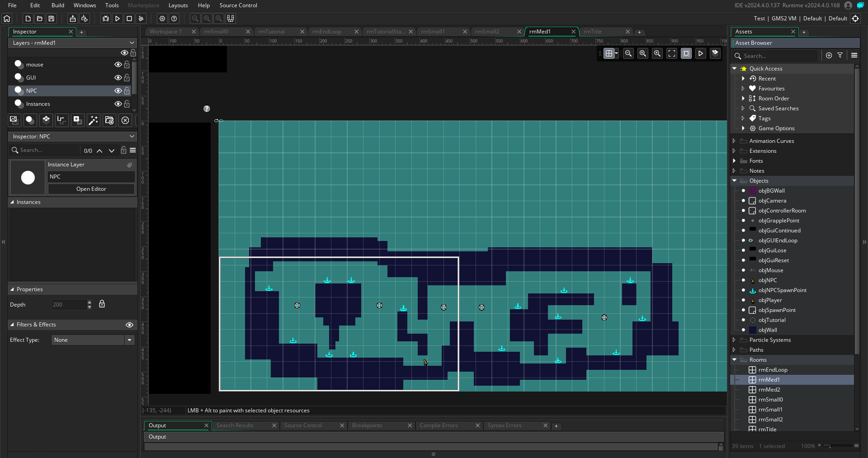Click the Depth value input field

(x=69, y=305)
